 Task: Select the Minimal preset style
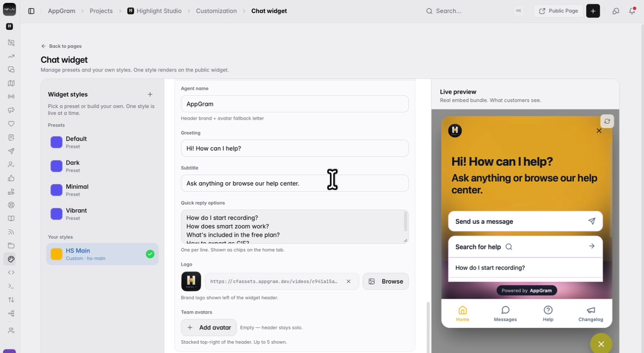(102, 190)
